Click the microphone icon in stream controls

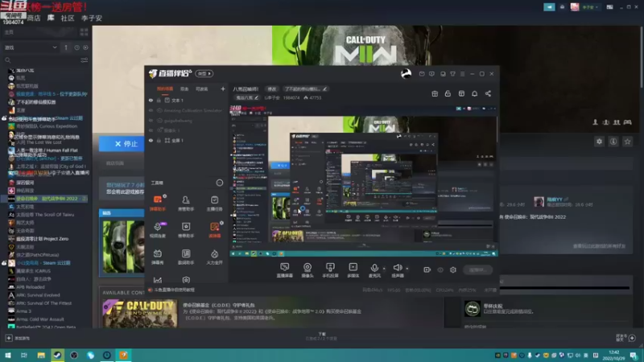[x=374, y=268]
